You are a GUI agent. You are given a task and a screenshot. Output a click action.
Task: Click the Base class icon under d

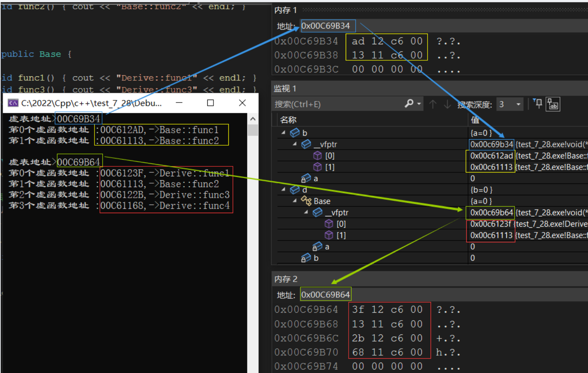tap(306, 201)
